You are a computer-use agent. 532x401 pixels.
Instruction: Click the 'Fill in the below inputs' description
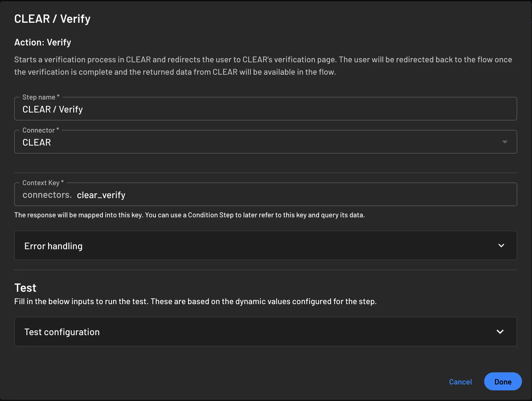195,301
